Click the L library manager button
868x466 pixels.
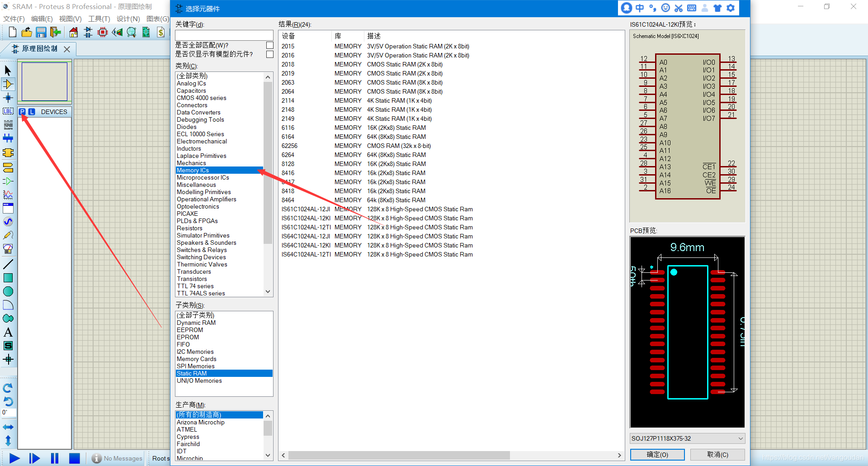coord(32,112)
